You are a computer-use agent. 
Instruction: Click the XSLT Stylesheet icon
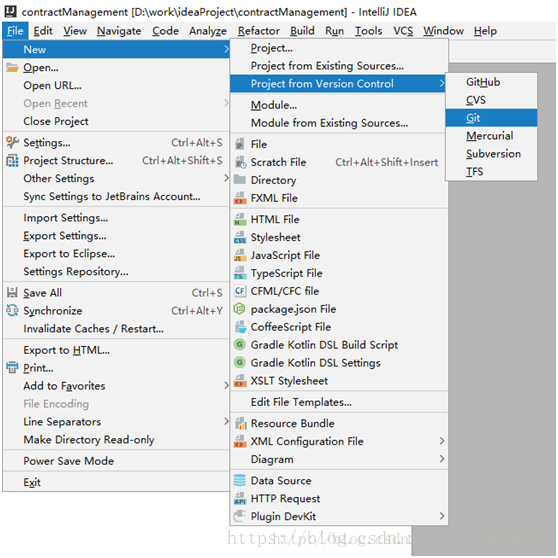[x=240, y=381]
